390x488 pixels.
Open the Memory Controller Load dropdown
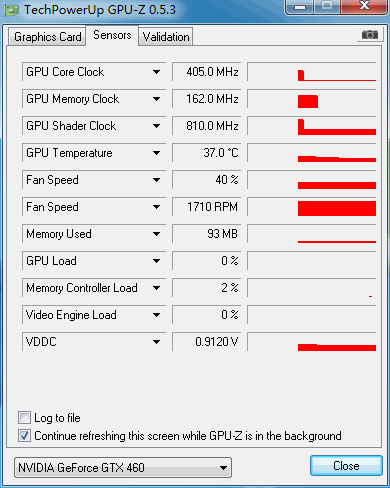[x=156, y=288]
